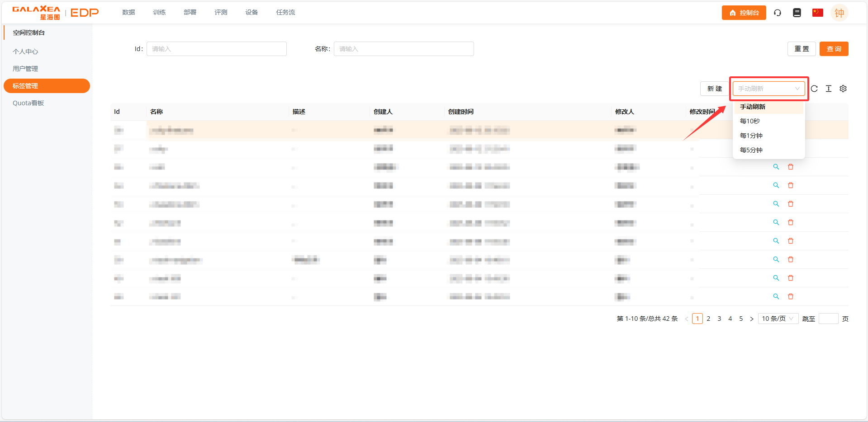The image size is (868, 422).
Task: Click the 重置 reset button
Action: (x=802, y=49)
